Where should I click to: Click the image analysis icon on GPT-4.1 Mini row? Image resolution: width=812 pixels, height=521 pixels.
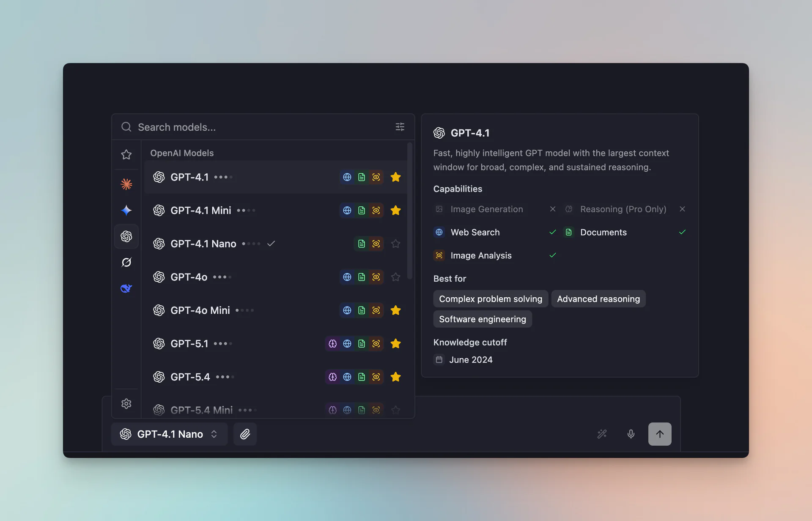coord(376,210)
